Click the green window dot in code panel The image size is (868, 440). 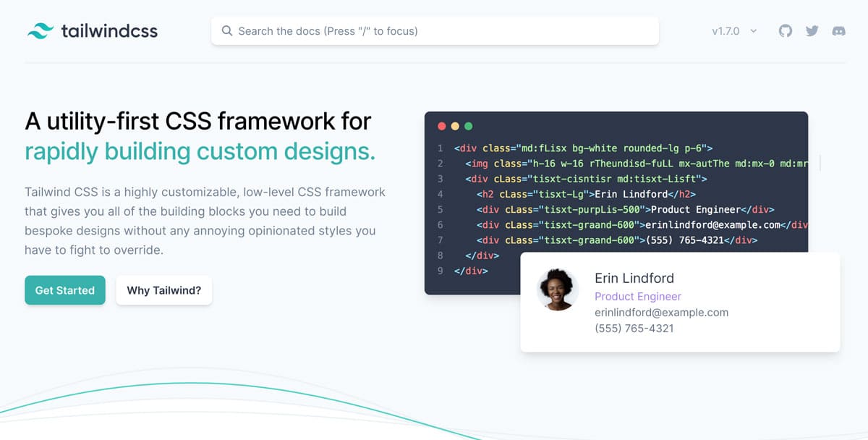point(468,126)
